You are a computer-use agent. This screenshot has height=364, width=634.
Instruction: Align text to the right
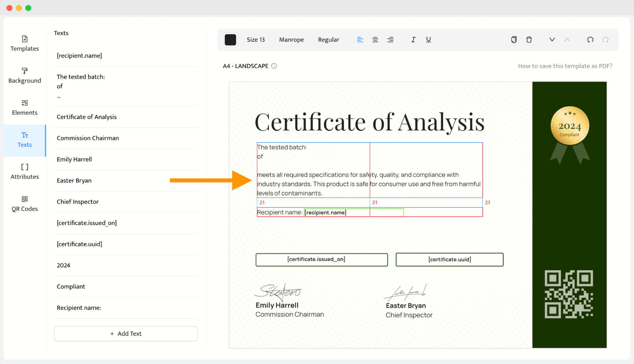tap(390, 40)
